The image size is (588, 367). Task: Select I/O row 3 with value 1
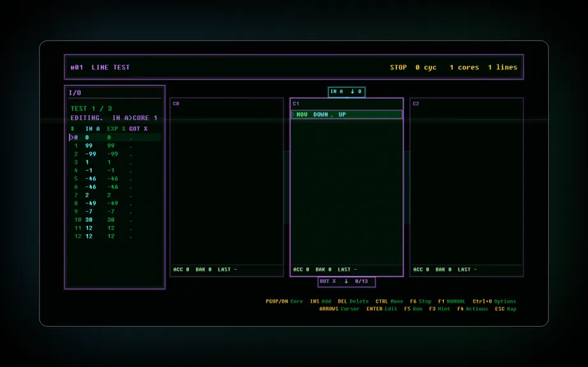pyautogui.click(x=115, y=162)
